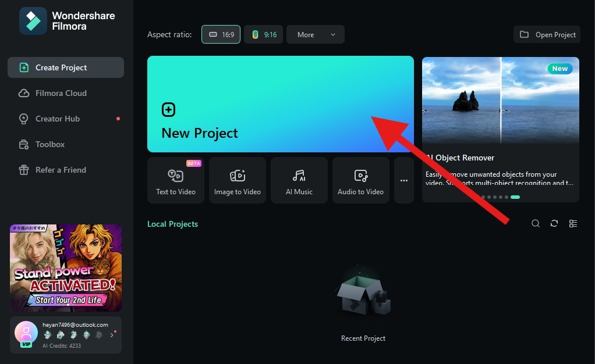595x364 pixels.
Task: Click the AI Credits: 4233 text
Action: [62, 346]
